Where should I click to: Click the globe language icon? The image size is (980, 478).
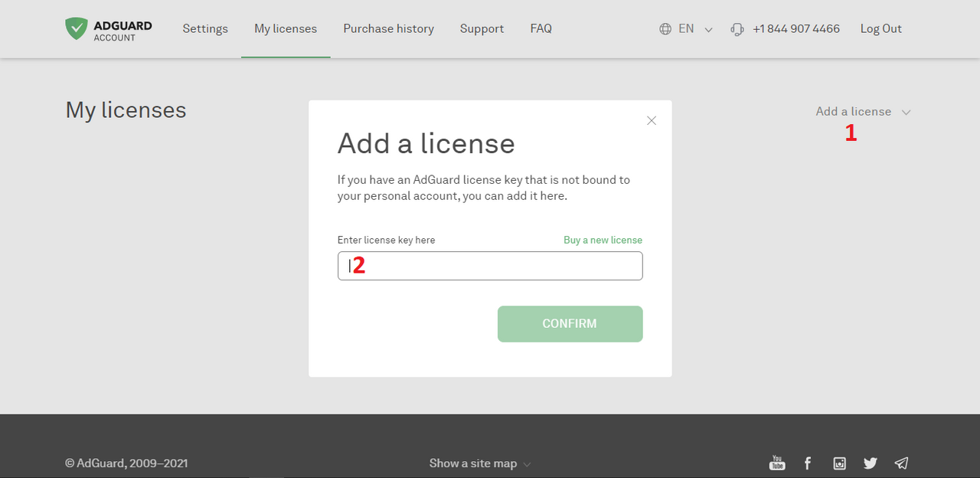(x=665, y=29)
